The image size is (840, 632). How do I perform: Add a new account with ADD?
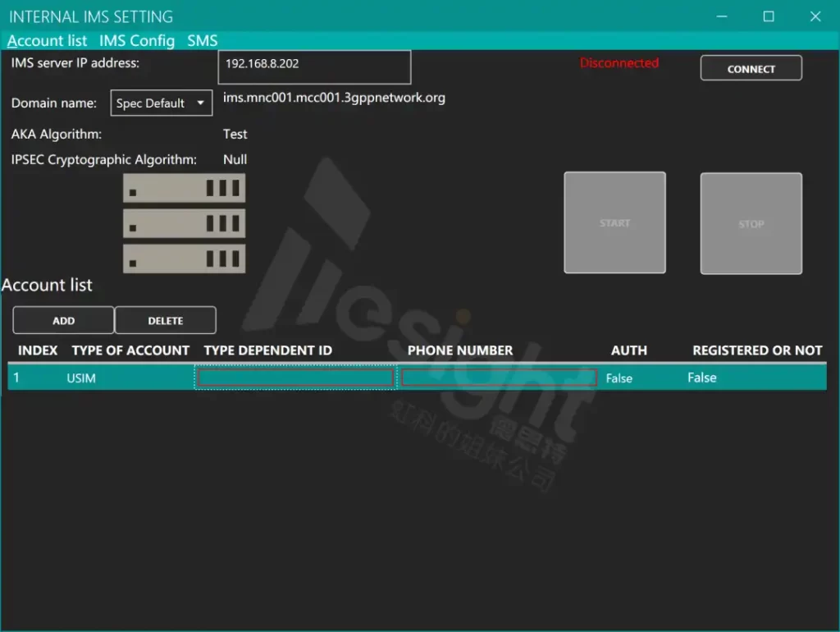(x=63, y=321)
